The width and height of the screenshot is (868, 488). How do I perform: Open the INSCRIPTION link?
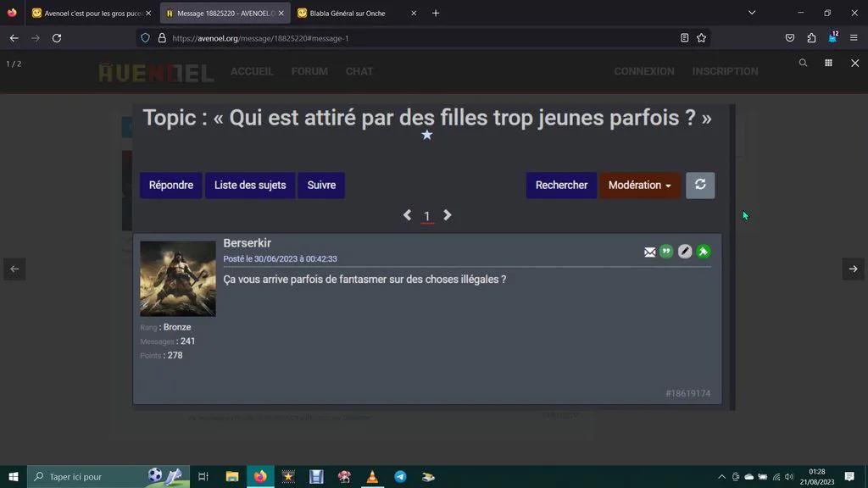click(x=726, y=71)
